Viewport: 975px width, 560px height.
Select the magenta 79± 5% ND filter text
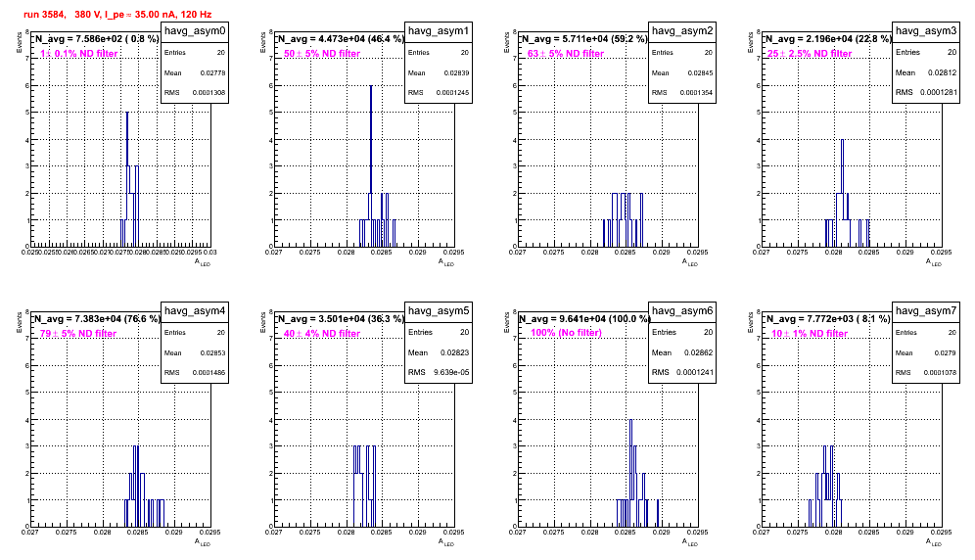point(78,334)
